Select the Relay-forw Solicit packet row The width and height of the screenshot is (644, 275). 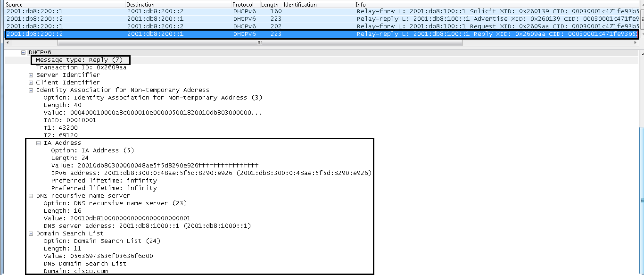click(x=322, y=11)
